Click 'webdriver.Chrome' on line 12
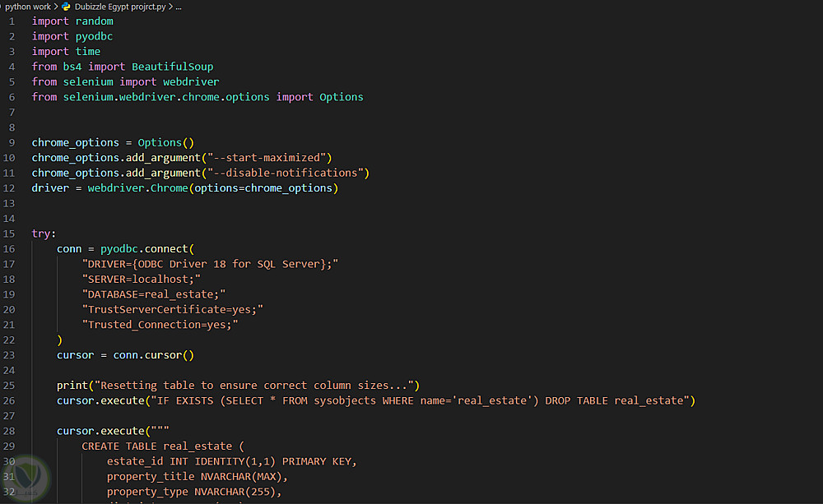Viewport: 823px width, 504px height. pos(137,187)
